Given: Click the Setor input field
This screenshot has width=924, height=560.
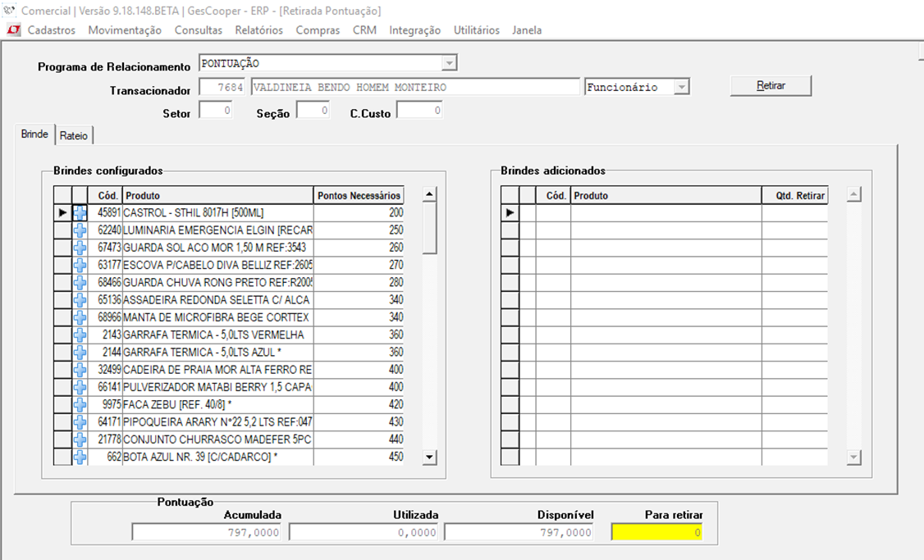Looking at the screenshot, I should (216, 111).
